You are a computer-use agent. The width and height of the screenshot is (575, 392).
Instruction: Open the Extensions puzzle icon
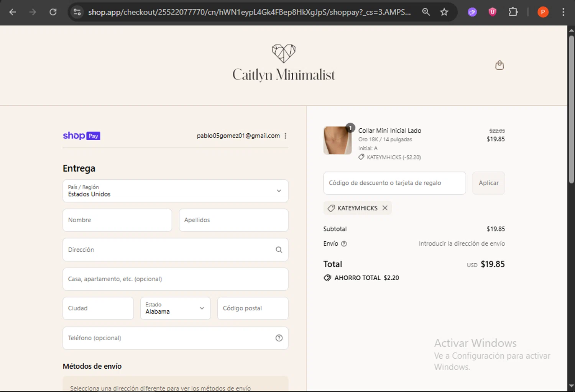(x=513, y=12)
